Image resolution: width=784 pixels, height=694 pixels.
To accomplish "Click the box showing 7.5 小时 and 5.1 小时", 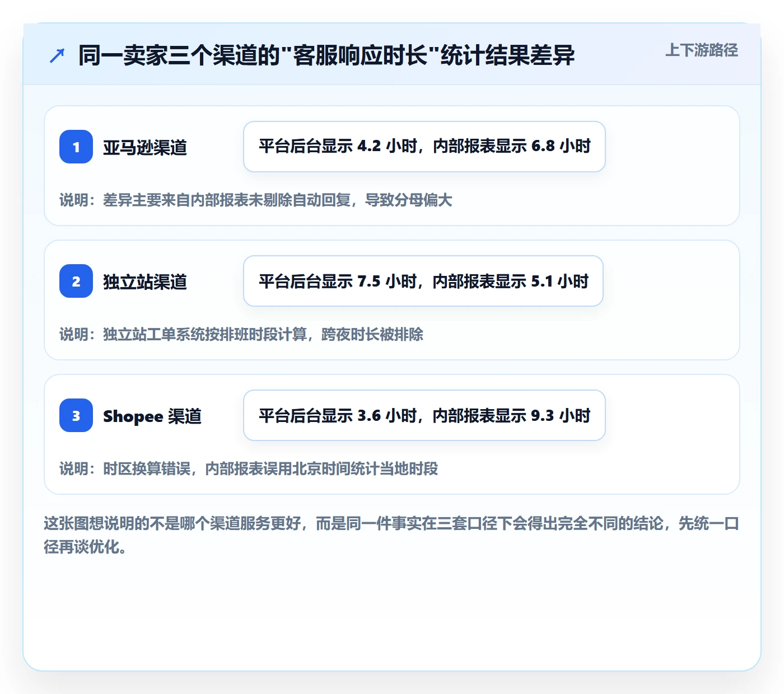I will coord(423,281).
